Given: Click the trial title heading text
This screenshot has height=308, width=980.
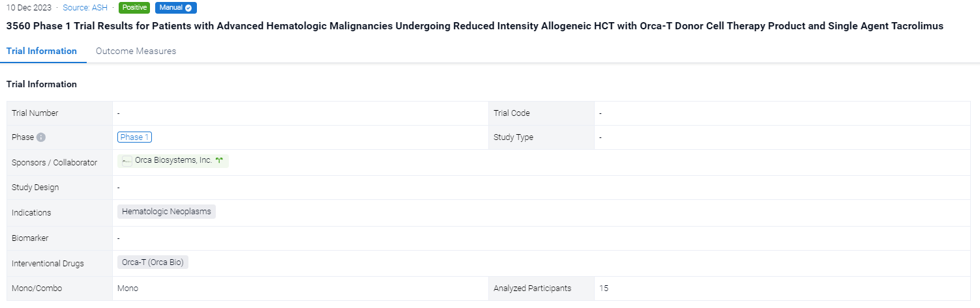Looking at the screenshot, I should 475,26.
